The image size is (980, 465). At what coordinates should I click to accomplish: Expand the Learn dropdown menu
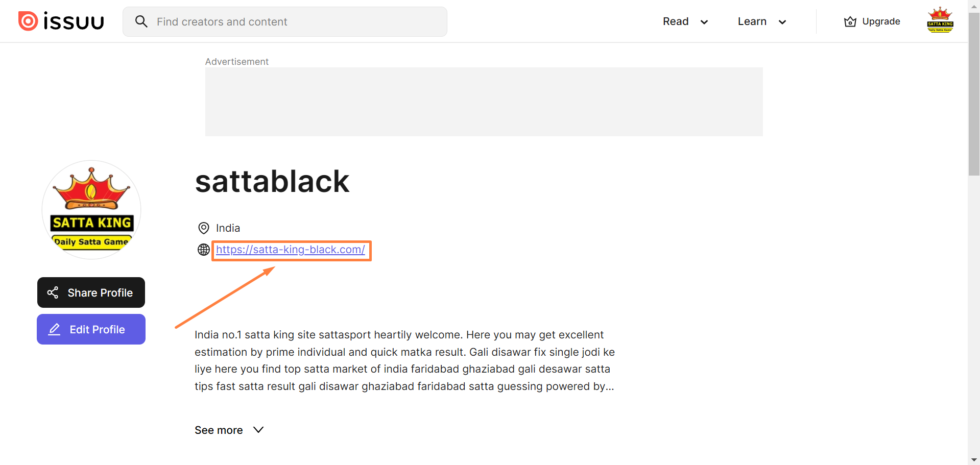(x=761, y=21)
